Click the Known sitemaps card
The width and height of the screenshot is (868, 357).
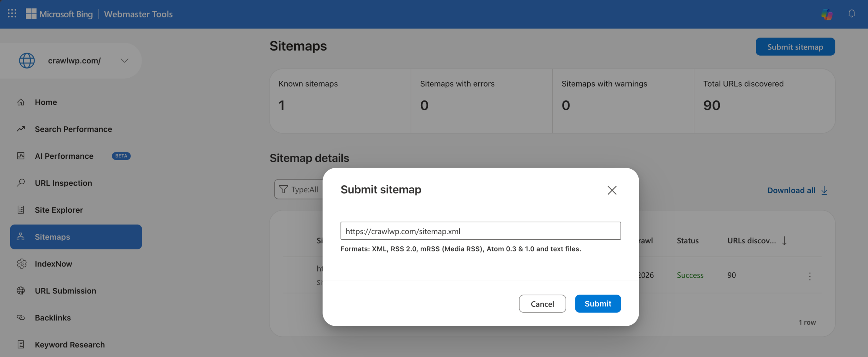(340, 101)
